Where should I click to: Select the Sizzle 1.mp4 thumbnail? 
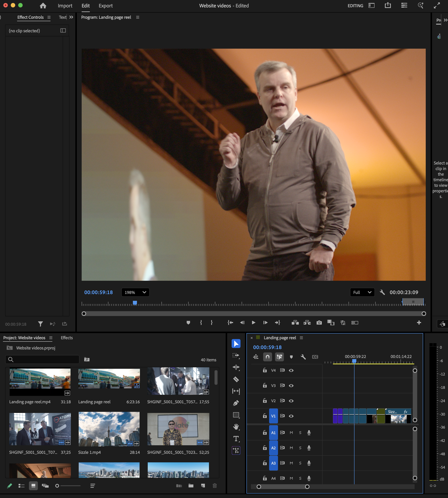(x=109, y=429)
